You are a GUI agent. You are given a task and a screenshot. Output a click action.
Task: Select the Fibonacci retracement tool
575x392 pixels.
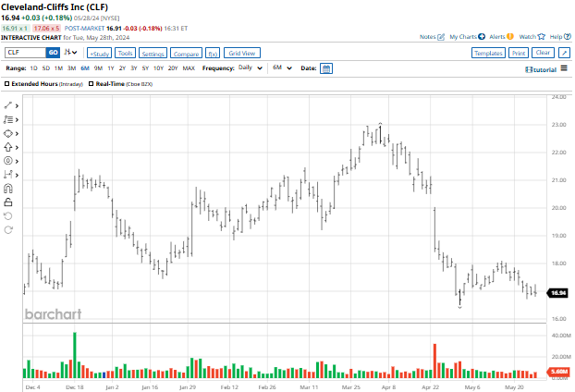click(x=8, y=119)
